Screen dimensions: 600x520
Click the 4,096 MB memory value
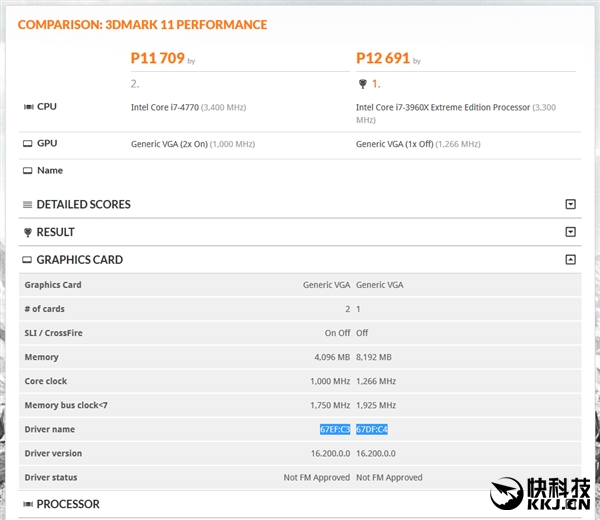332,357
